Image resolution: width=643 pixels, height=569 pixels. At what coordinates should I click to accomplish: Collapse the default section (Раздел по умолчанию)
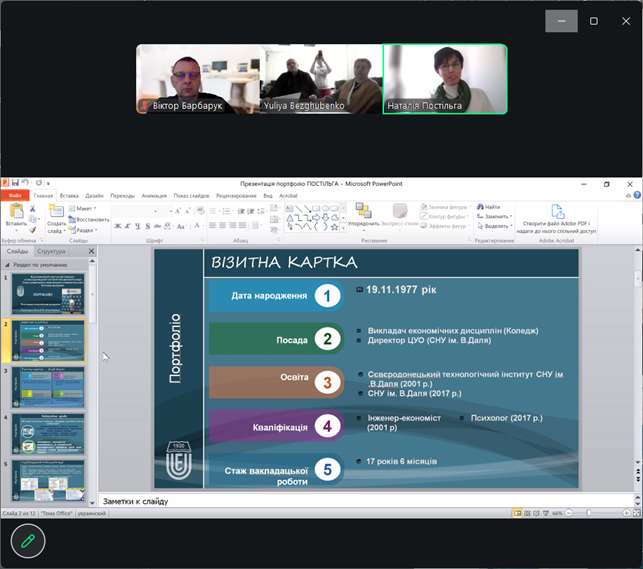7,265
